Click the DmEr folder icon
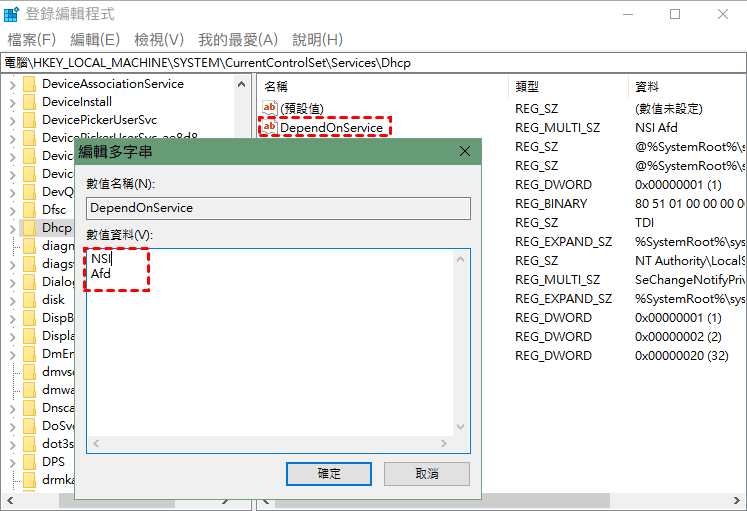Image resolution: width=747 pixels, height=511 pixels. [x=30, y=354]
